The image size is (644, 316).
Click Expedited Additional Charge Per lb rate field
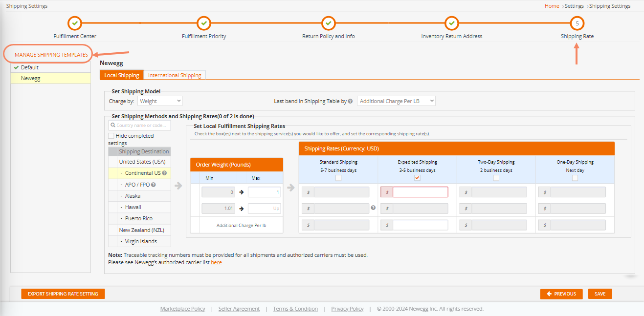click(420, 225)
